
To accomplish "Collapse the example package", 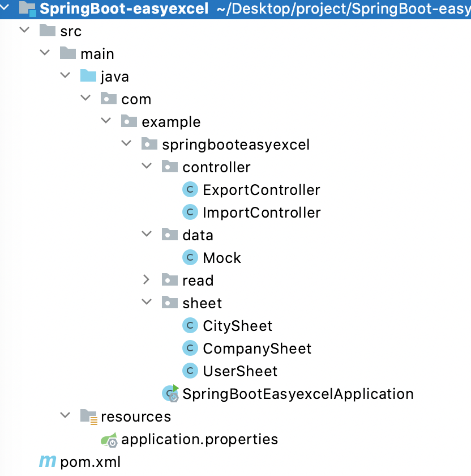I will 106,121.
